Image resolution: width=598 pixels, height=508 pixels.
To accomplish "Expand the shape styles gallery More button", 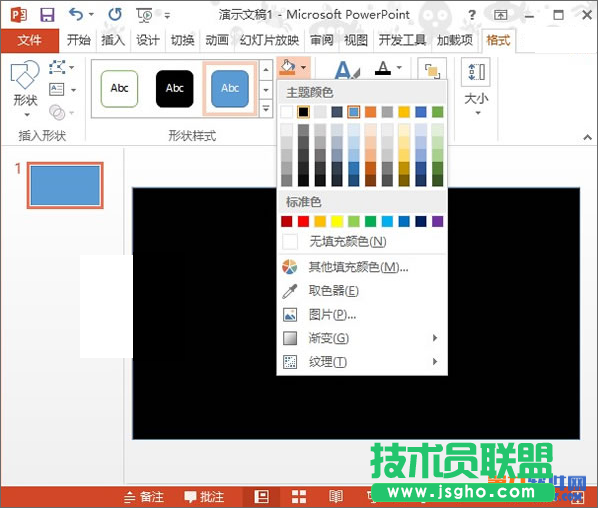I will (266, 109).
